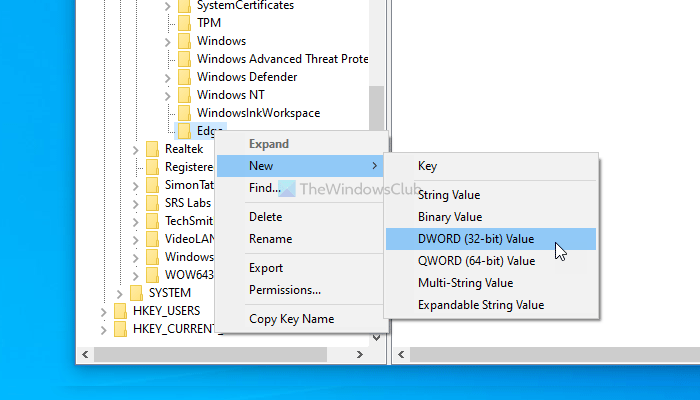This screenshot has height=400, width=700.
Task: Expand the Windows NT key
Action: coord(168,96)
